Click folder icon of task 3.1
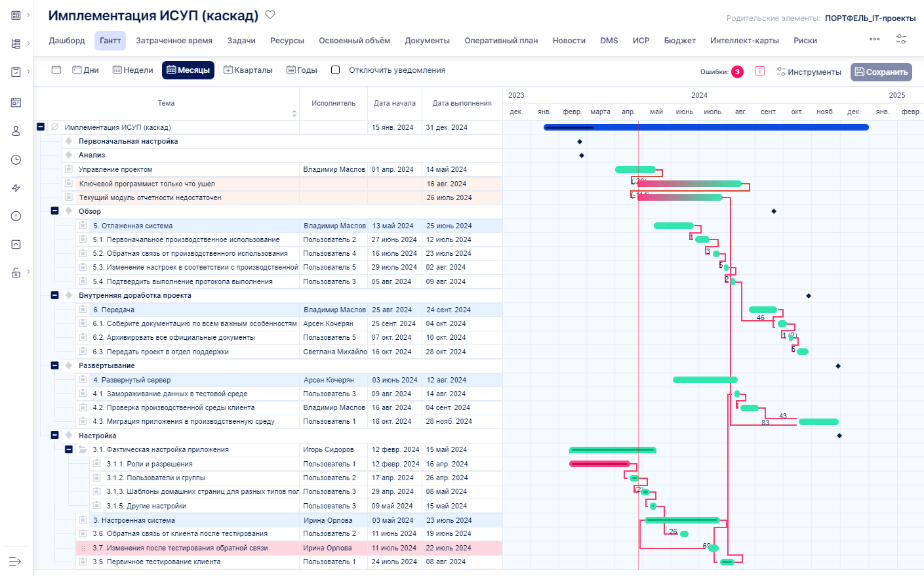The image size is (924, 576). coord(83,450)
